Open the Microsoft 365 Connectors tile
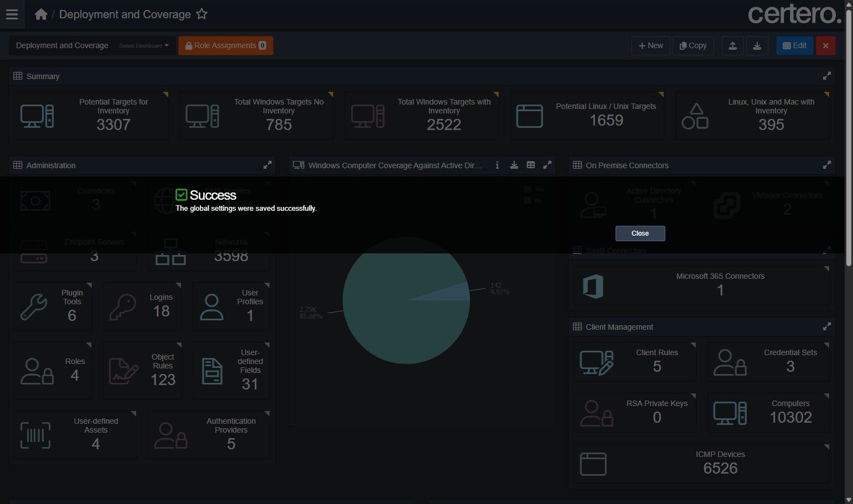 [702, 285]
